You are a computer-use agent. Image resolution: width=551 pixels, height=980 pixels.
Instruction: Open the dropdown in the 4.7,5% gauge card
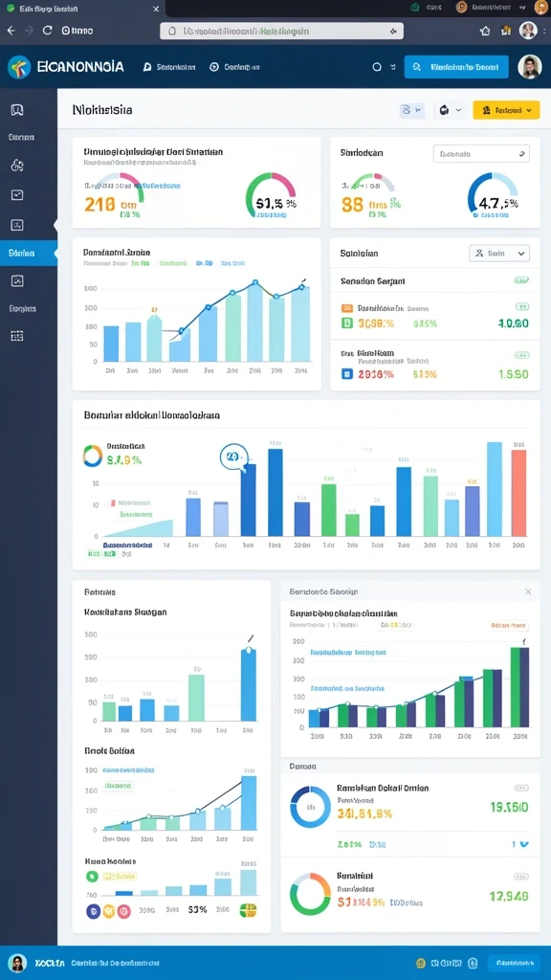pos(481,154)
